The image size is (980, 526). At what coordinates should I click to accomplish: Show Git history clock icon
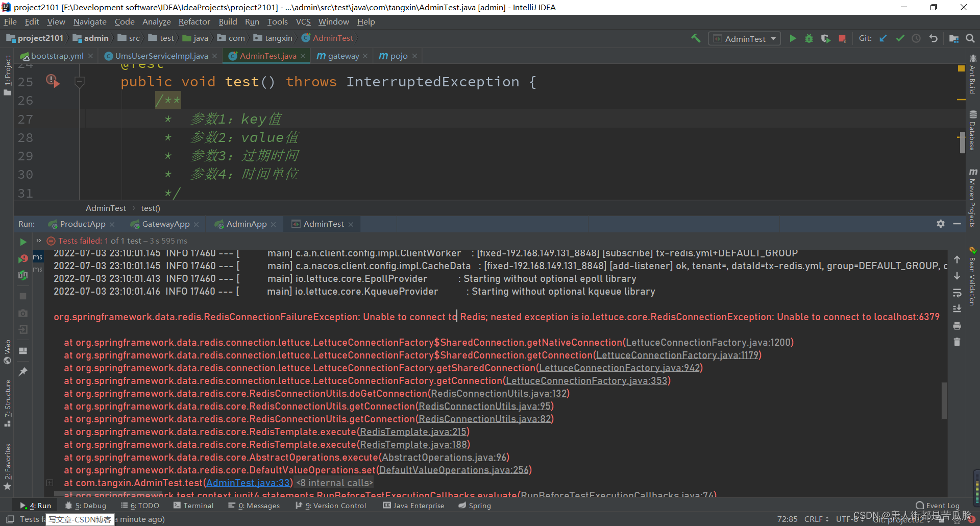pyautogui.click(x=916, y=38)
